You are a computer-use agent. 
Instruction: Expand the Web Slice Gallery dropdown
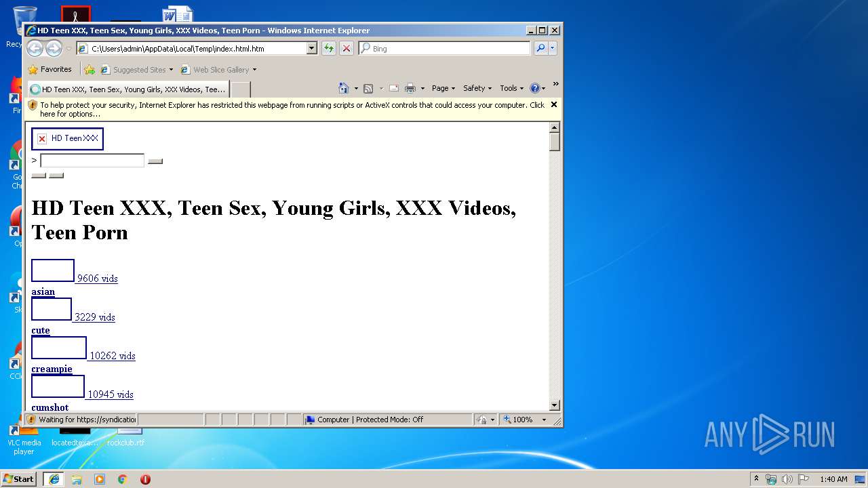tap(254, 70)
